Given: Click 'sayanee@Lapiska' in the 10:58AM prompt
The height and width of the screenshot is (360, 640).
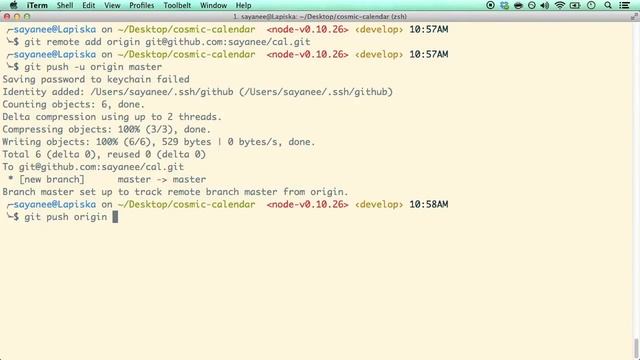Looking at the screenshot, I should pyautogui.click(x=55, y=204).
